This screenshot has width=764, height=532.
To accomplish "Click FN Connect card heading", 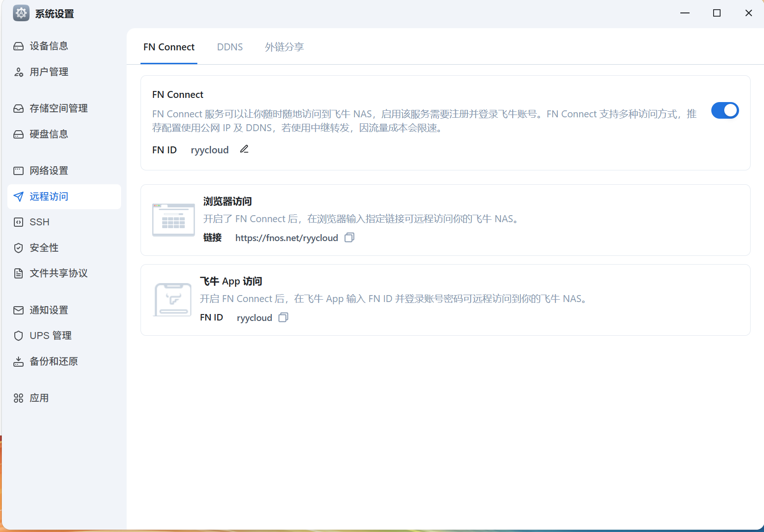I will [x=177, y=95].
